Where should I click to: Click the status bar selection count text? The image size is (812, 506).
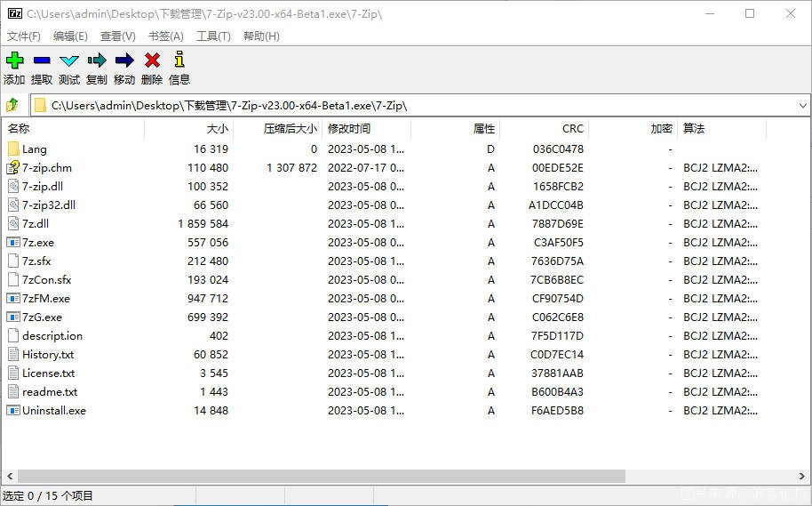[x=48, y=495]
